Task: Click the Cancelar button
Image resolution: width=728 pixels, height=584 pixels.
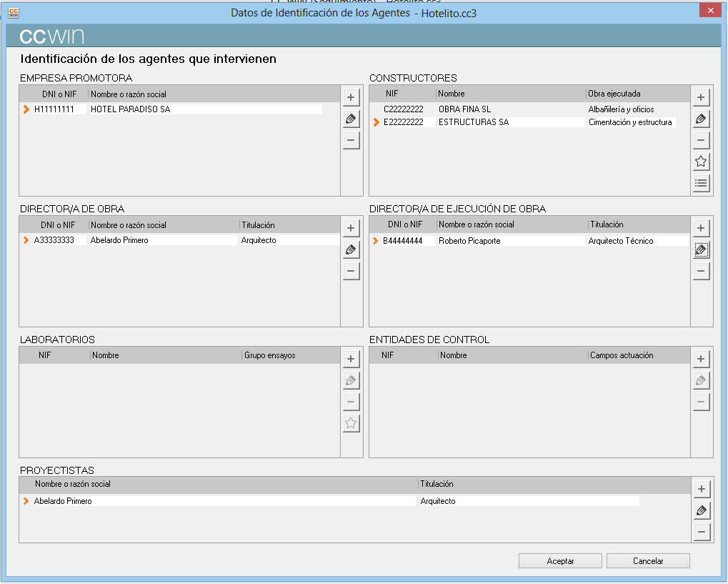Action: click(x=648, y=561)
